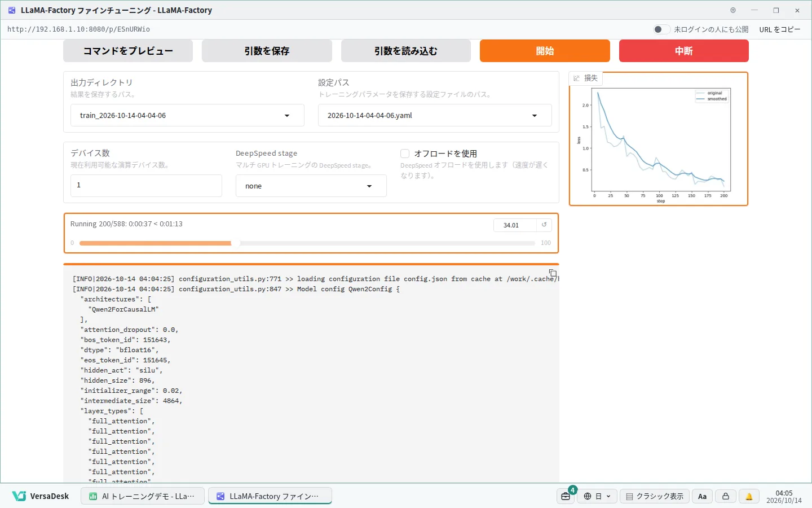The image size is (812, 508).
Task: Click the notification bell icon
Action: pos(749,496)
